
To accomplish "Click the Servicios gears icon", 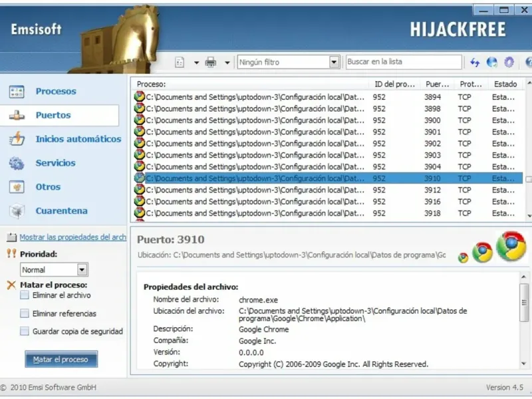I will coord(17,163).
